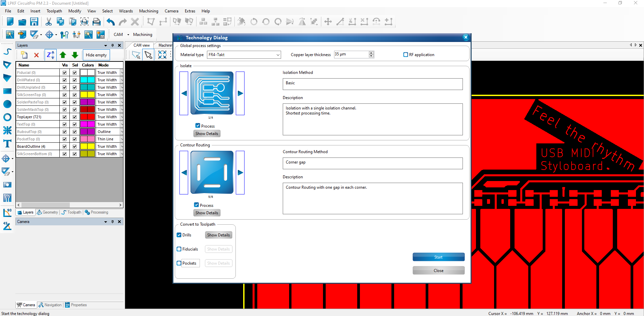Open the Material type dropdown

point(278,55)
